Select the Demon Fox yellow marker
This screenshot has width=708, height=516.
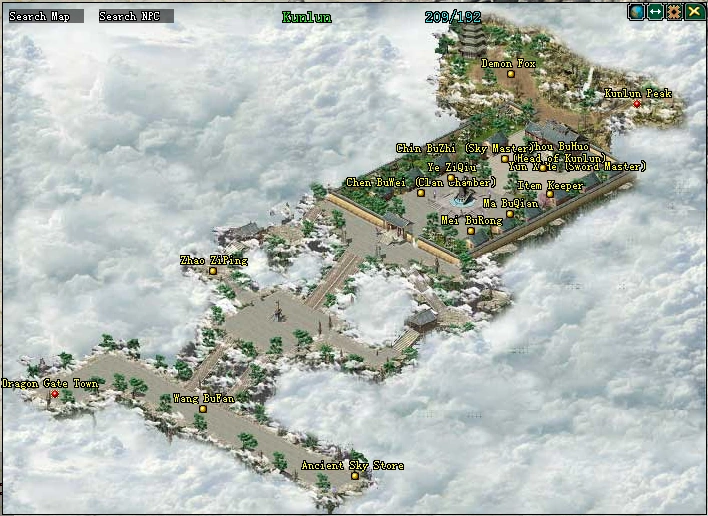(511, 74)
